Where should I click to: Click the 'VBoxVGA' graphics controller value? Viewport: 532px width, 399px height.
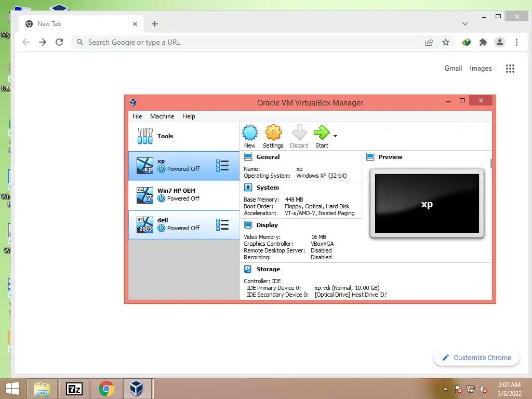coord(322,244)
